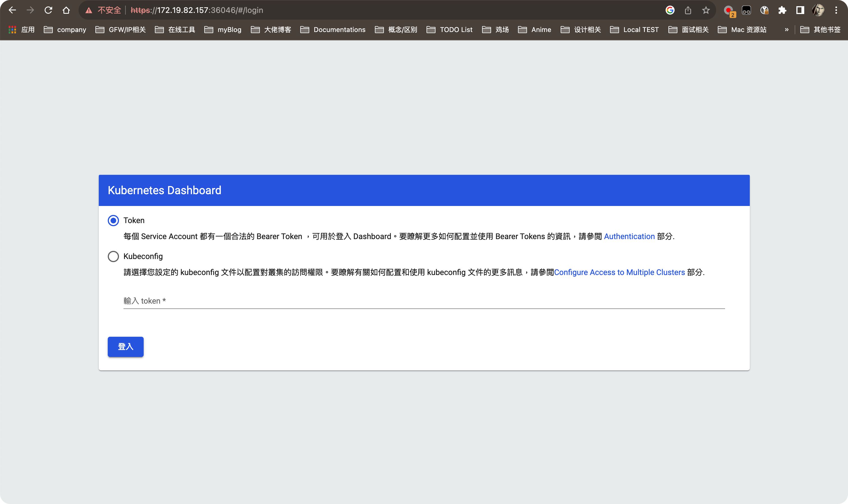Open the Local TEST bookmarks folder
This screenshot has width=848, height=504.
point(634,29)
